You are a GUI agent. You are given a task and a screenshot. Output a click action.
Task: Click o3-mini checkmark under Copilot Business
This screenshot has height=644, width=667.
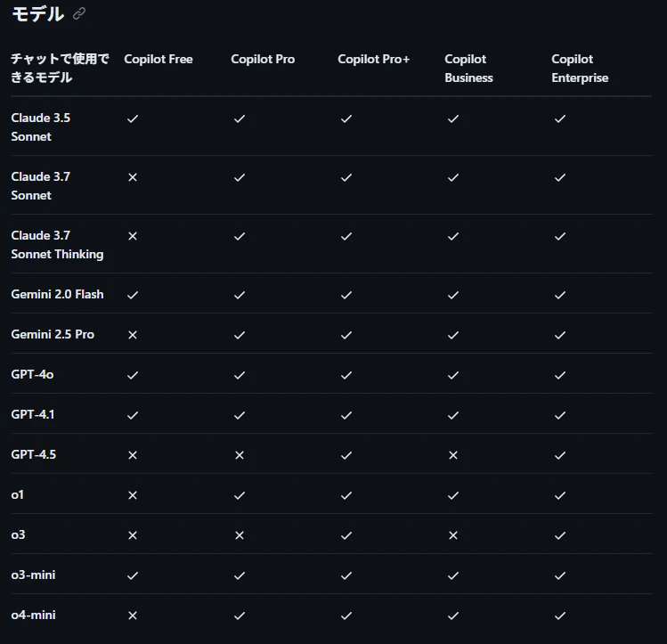point(453,575)
